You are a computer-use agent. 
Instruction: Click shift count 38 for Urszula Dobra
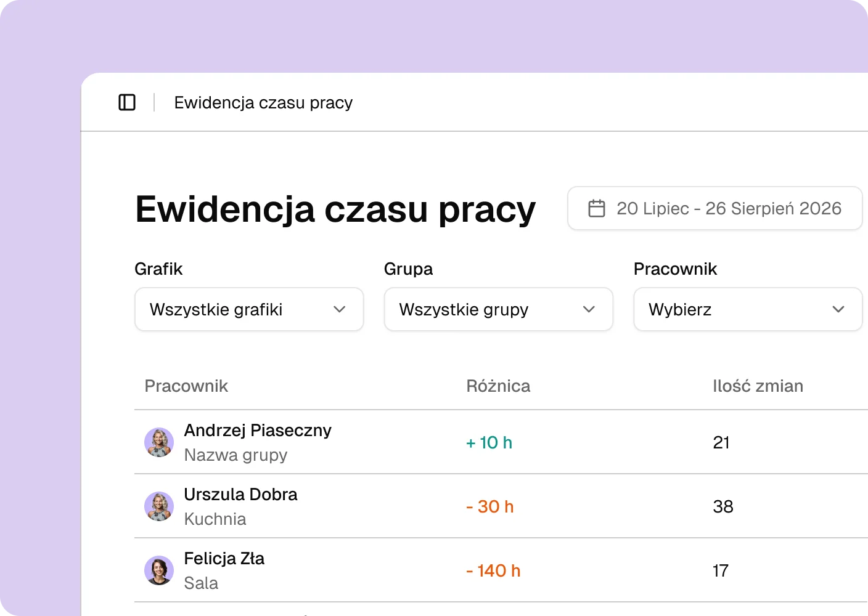[723, 506]
